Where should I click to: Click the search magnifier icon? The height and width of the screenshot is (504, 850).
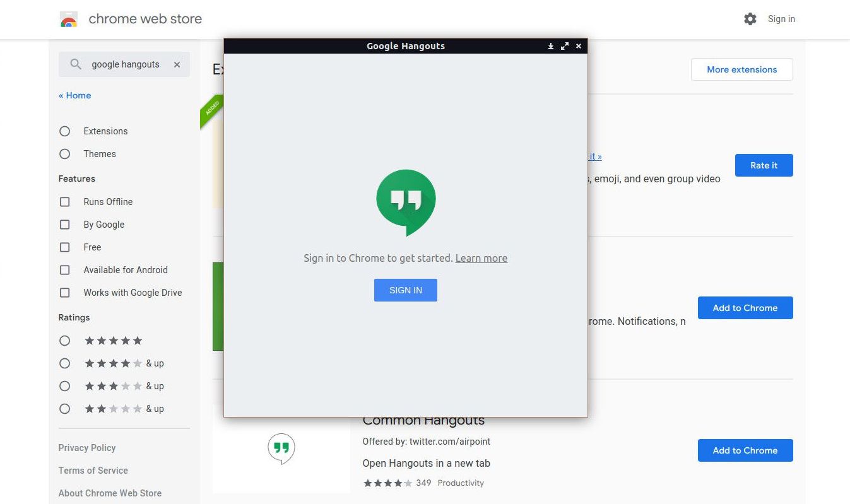(76, 64)
